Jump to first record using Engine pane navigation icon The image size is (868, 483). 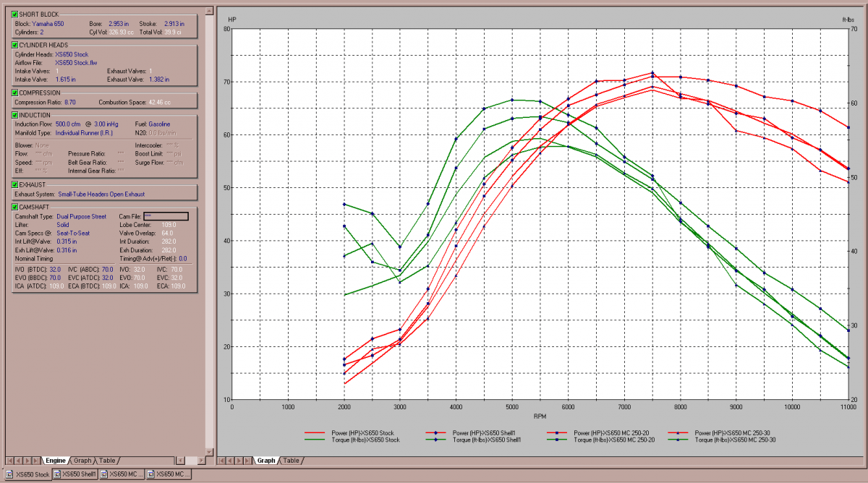[9, 461]
